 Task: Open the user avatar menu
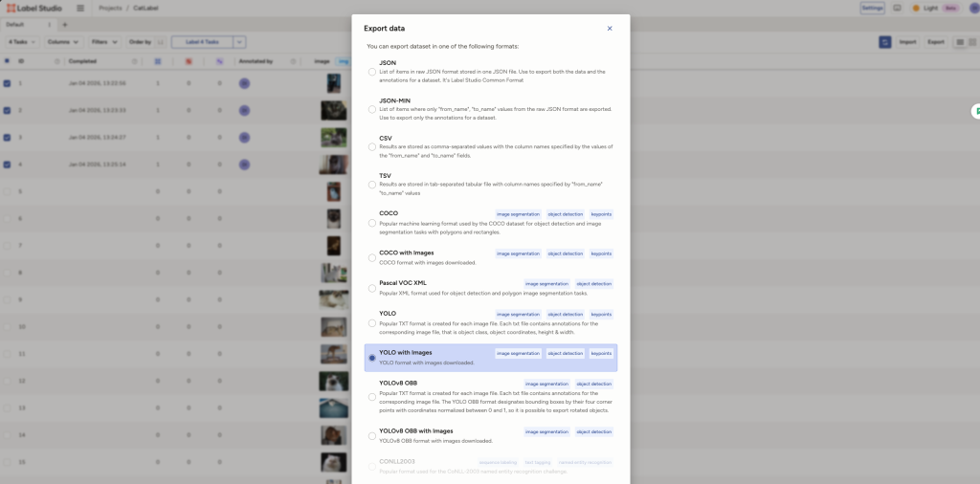click(x=970, y=8)
